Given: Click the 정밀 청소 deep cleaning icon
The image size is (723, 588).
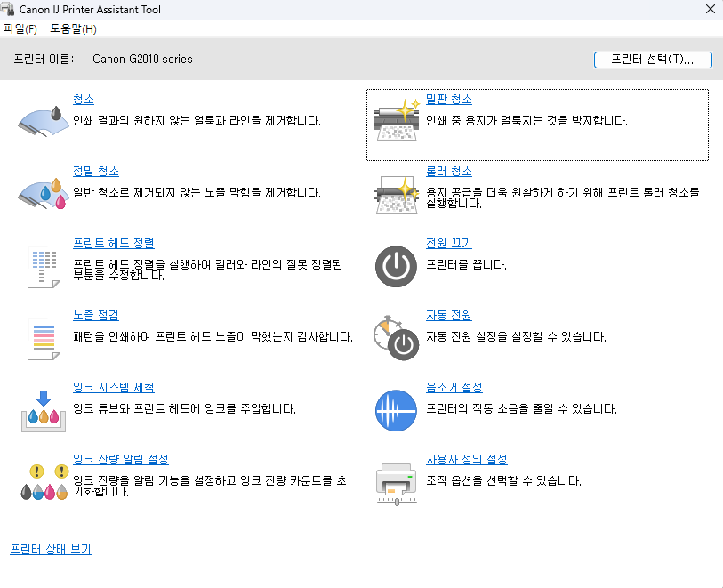Looking at the screenshot, I should pyautogui.click(x=44, y=193).
